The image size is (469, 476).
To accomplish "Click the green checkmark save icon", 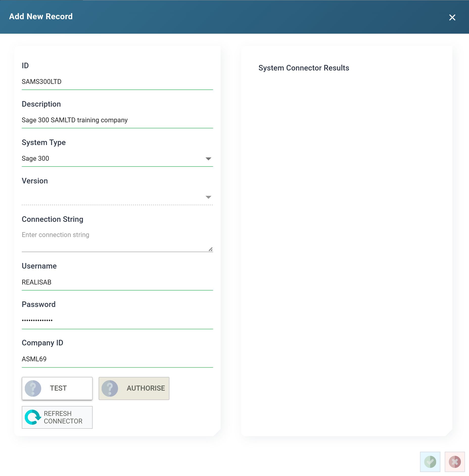I will click(430, 462).
